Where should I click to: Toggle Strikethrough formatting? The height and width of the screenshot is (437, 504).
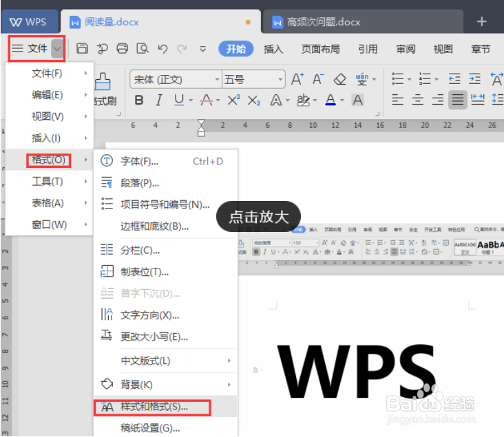[x=206, y=100]
